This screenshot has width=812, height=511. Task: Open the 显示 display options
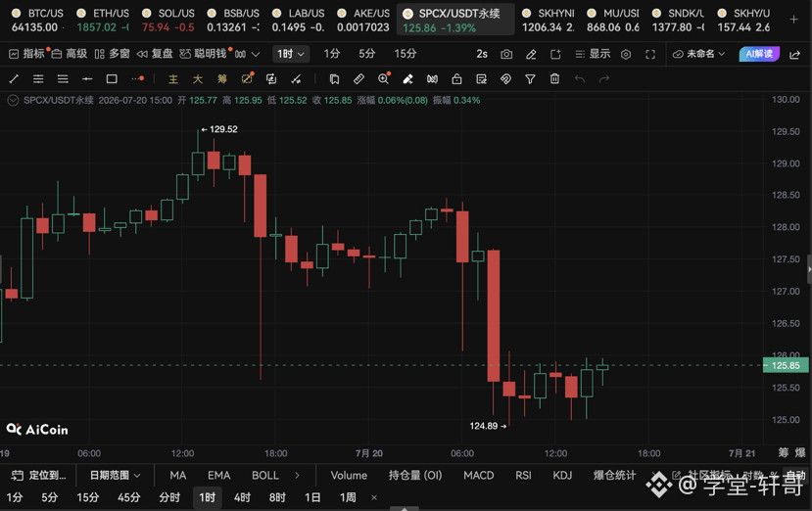pos(594,54)
